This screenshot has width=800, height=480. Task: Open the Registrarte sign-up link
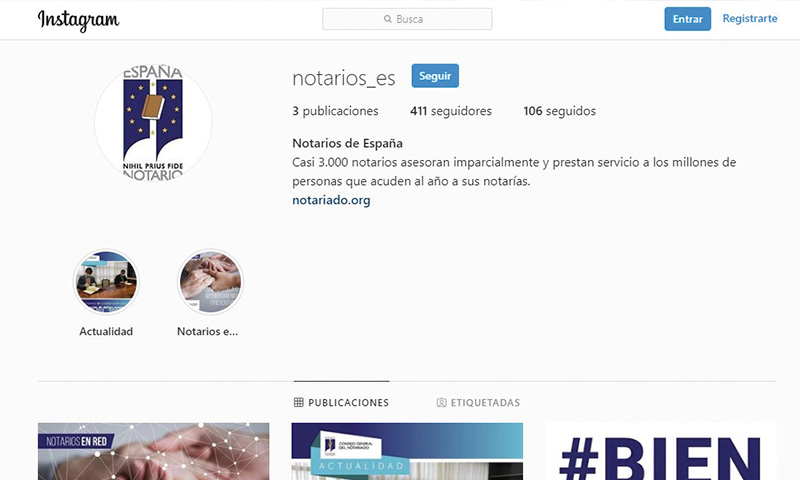[x=750, y=18]
